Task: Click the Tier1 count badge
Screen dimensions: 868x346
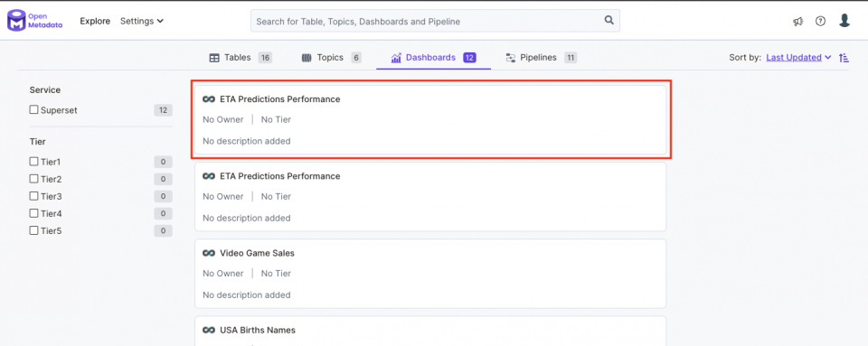Action: pos(164,162)
